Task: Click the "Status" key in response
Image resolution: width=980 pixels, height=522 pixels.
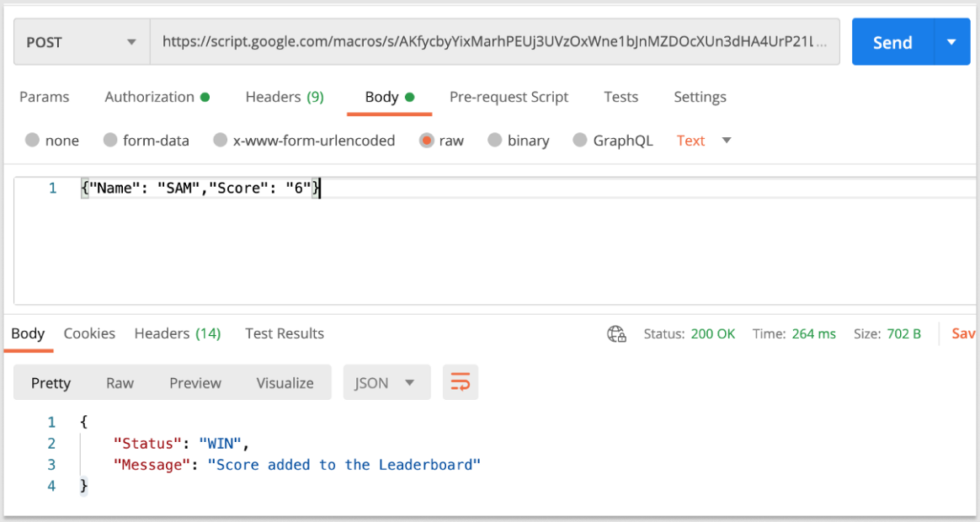Action: coord(147,443)
